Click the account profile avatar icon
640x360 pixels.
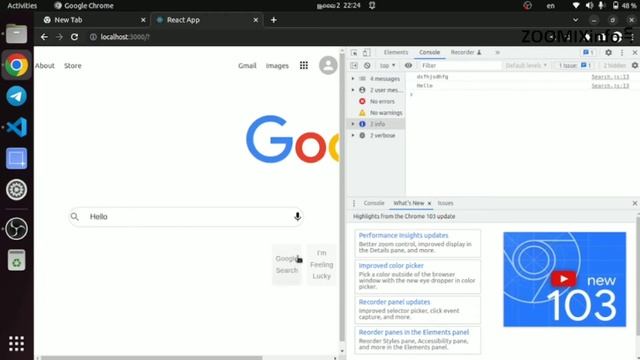[x=328, y=65]
